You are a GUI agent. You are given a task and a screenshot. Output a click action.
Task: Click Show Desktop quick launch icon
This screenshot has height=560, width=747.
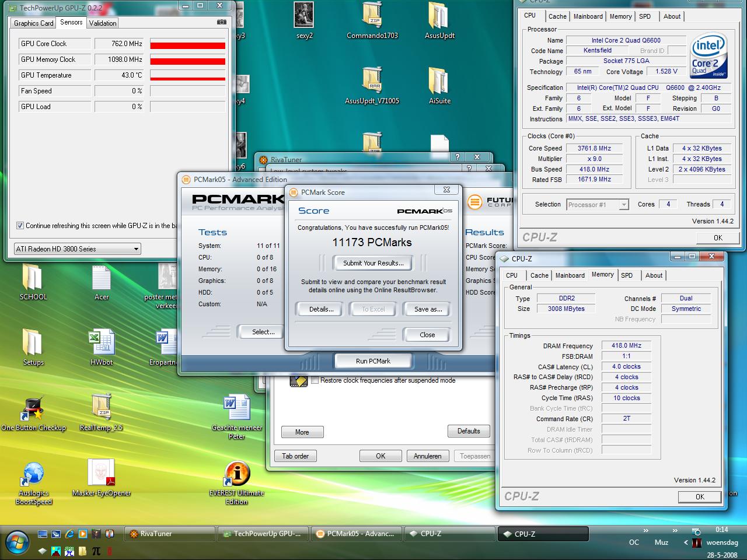pyautogui.click(x=43, y=534)
